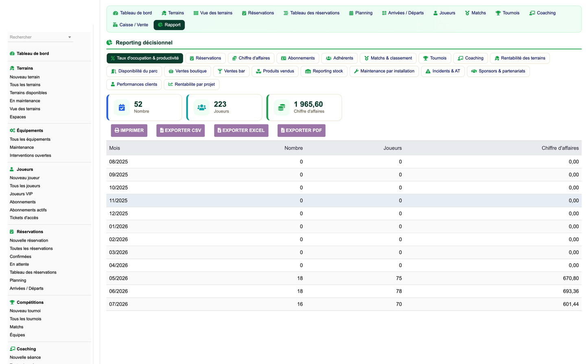588x364 pixels.
Task: Open Tickets d'accès in the sidebar
Action: (24, 218)
